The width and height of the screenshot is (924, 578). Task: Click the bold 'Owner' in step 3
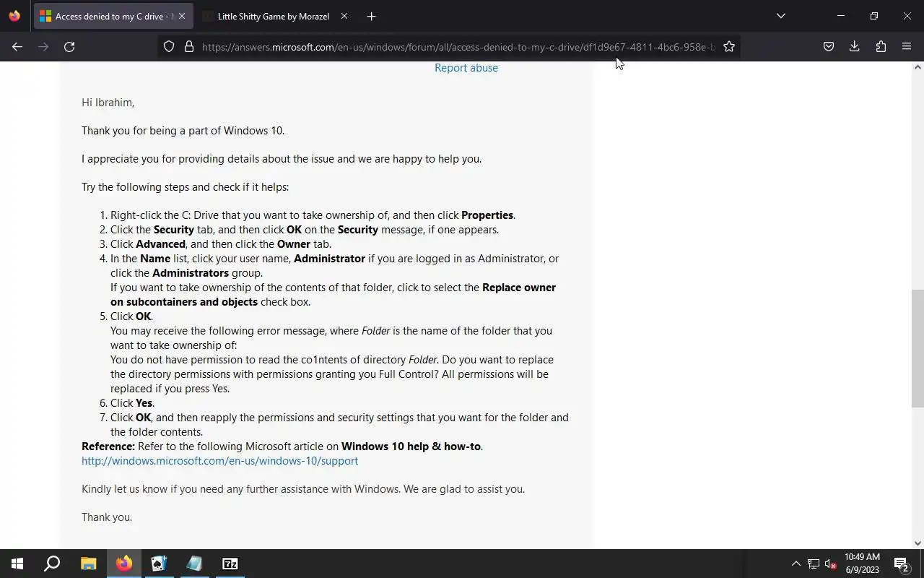tap(294, 244)
